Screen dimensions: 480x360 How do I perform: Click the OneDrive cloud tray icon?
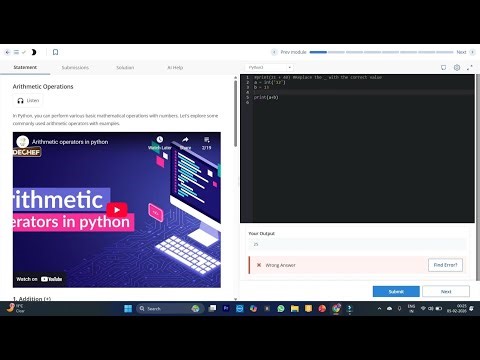(389, 309)
